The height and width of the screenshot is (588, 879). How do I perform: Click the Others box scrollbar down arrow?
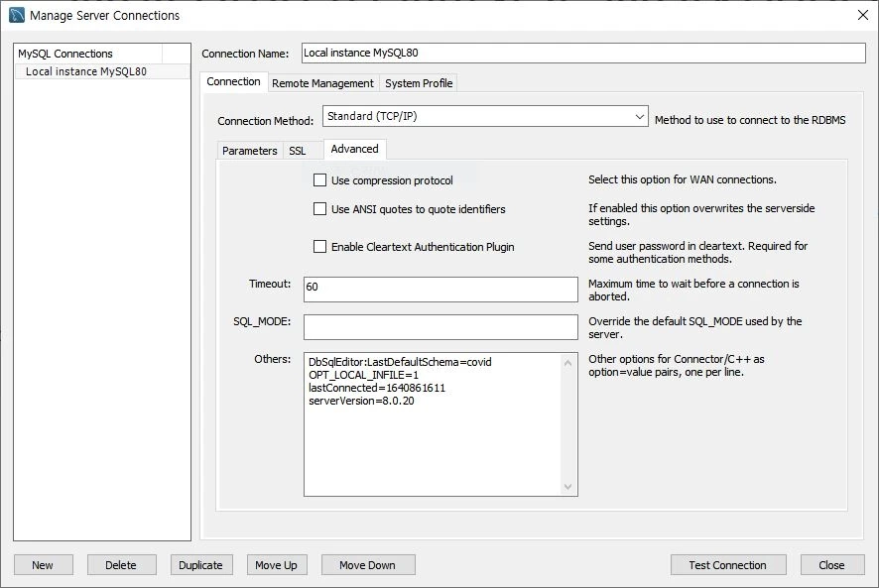[568, 487]
